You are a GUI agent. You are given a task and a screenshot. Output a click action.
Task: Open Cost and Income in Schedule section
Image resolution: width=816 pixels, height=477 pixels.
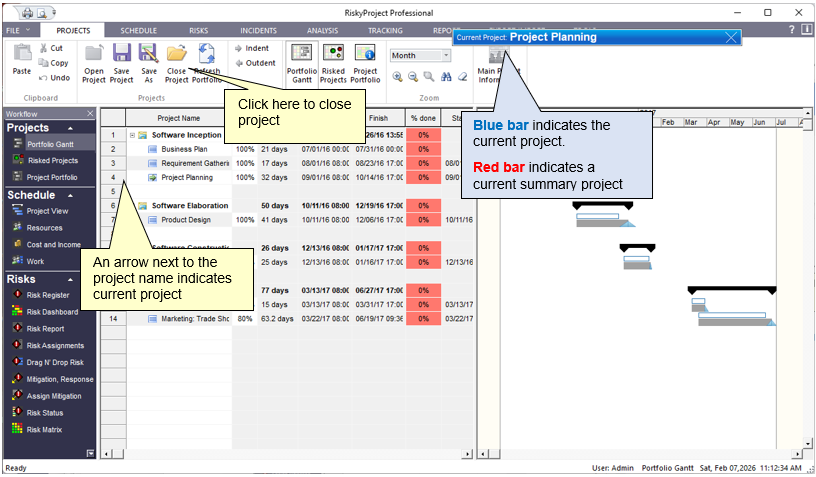51,244
